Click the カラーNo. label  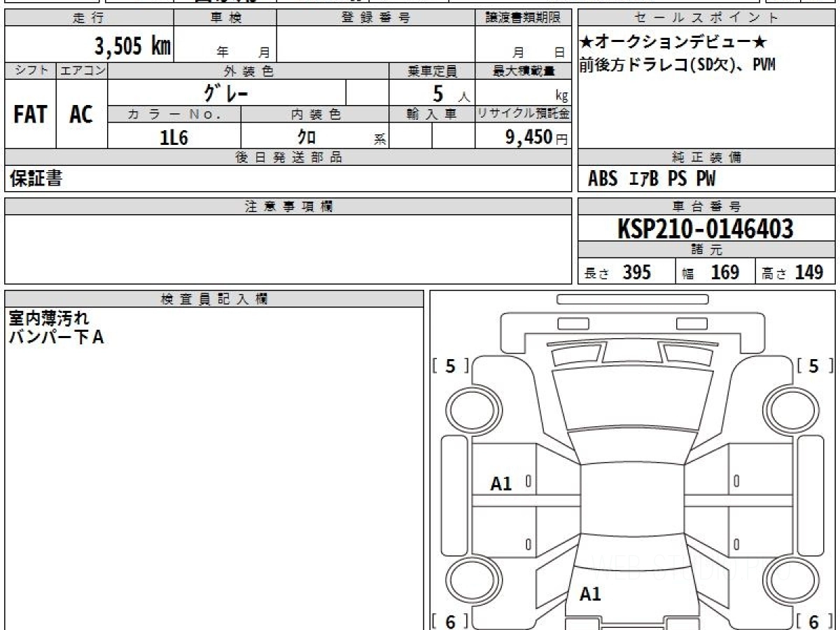pos(174,114)
